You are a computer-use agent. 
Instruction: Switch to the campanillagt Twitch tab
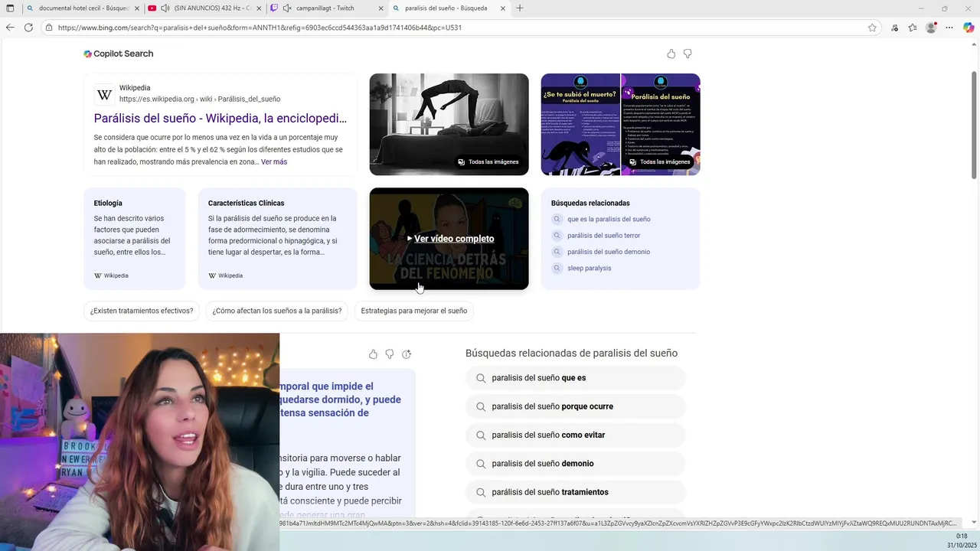click(x=326, y=8)
